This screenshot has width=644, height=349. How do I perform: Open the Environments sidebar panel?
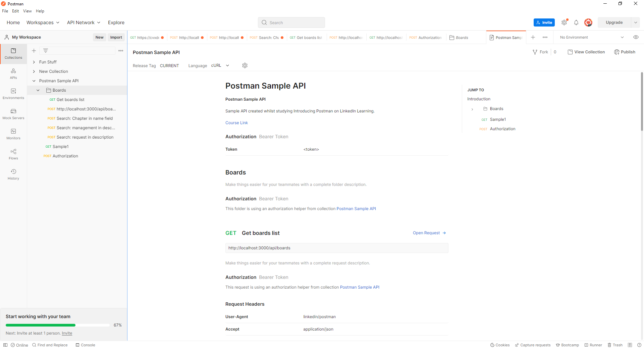click(13, 94)
